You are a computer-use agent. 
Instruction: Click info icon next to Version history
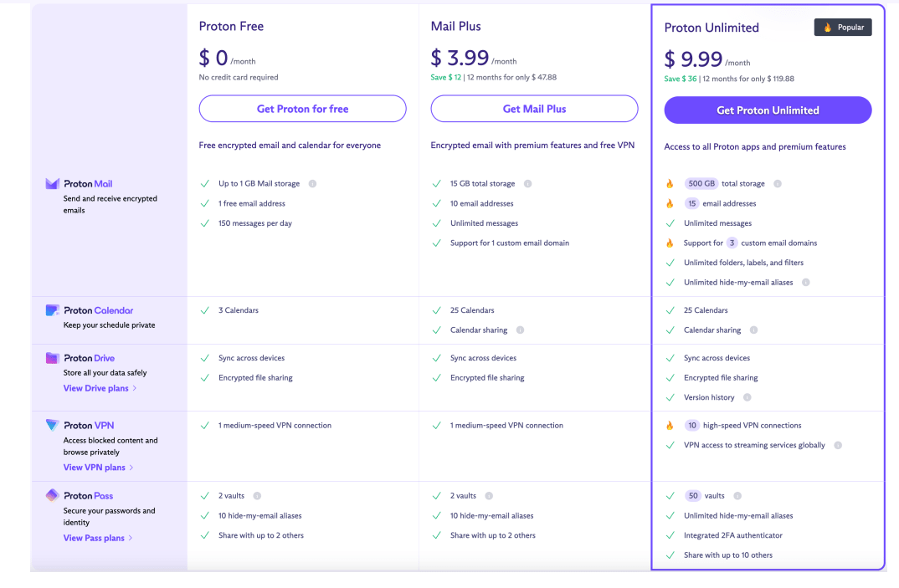pyautogui.click(x=747, y=397)
